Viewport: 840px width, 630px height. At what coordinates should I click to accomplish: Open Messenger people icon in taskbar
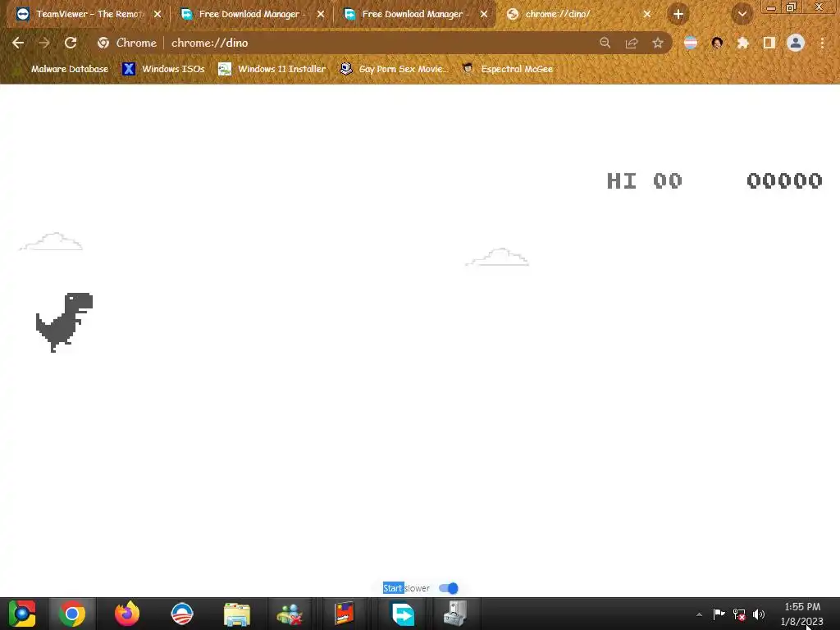pos(290,614)
